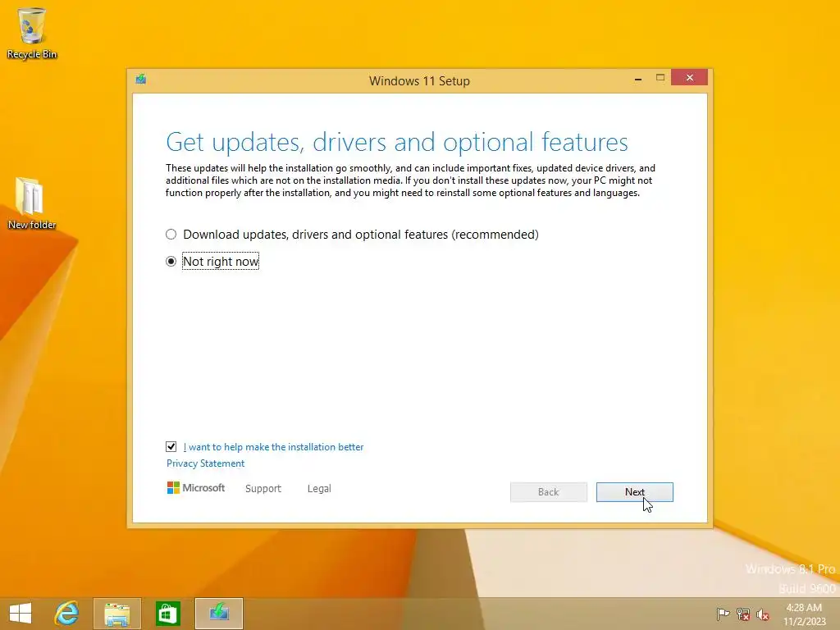Click the muted volume tray icon

click(763, 614)
